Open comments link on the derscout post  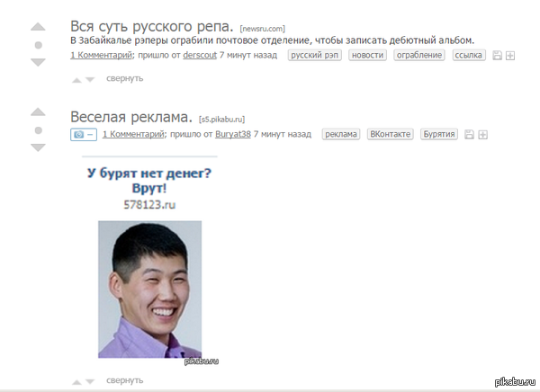[101, 55]
